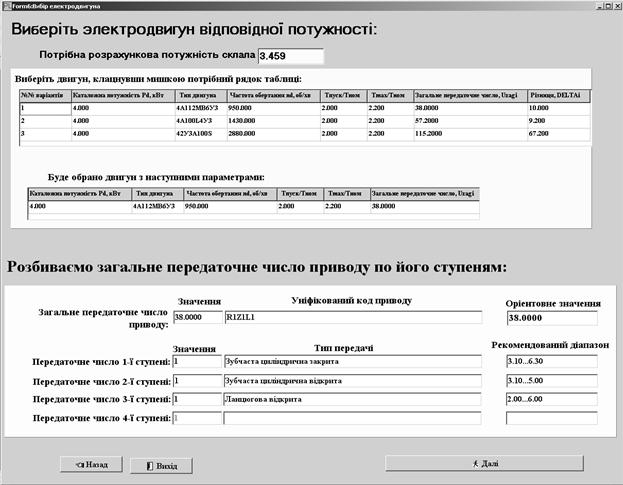
Task: Minimize the window
Action: coord(600,6)
